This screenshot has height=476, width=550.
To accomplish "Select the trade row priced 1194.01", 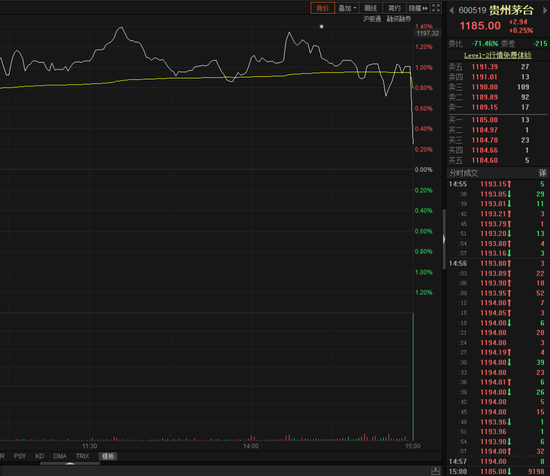I will (497, 382).
